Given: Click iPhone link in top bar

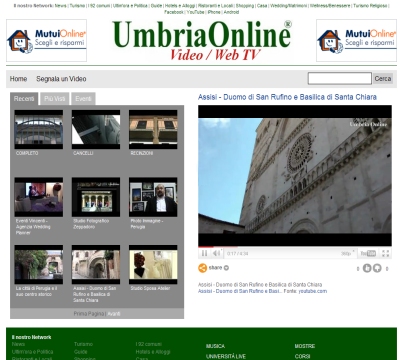Looking at the screenshot, I should [x=214, y=12].
